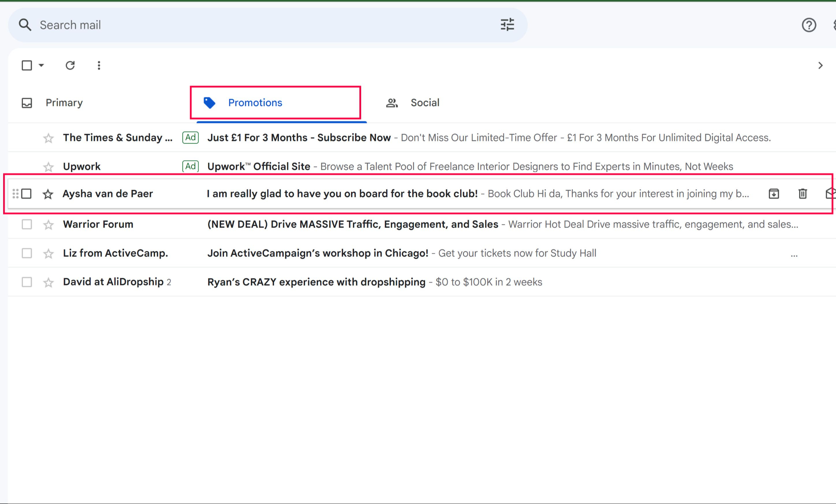The width and height of the screenshot is (836, 504).
Task: Delete the book club email with trash icon
Action: [802, 194]
